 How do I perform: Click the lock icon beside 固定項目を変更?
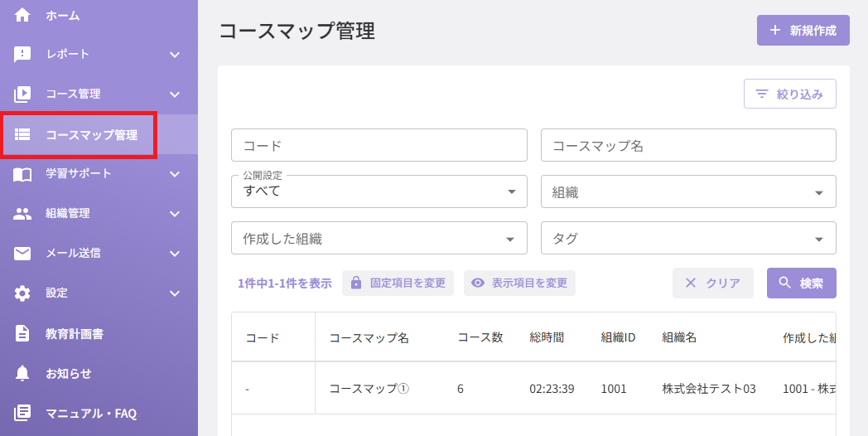tap(356, 283)
